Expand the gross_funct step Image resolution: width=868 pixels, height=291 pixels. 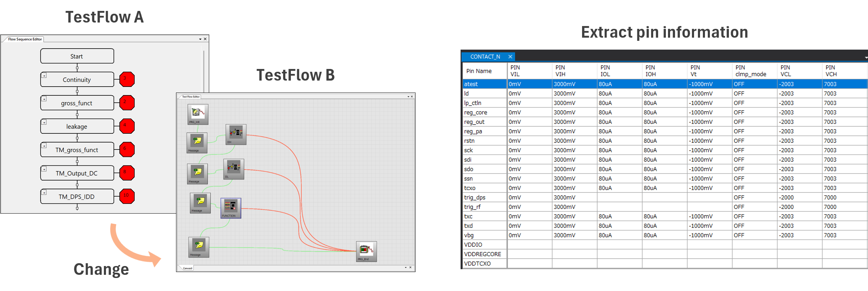(x=44, y=99)
